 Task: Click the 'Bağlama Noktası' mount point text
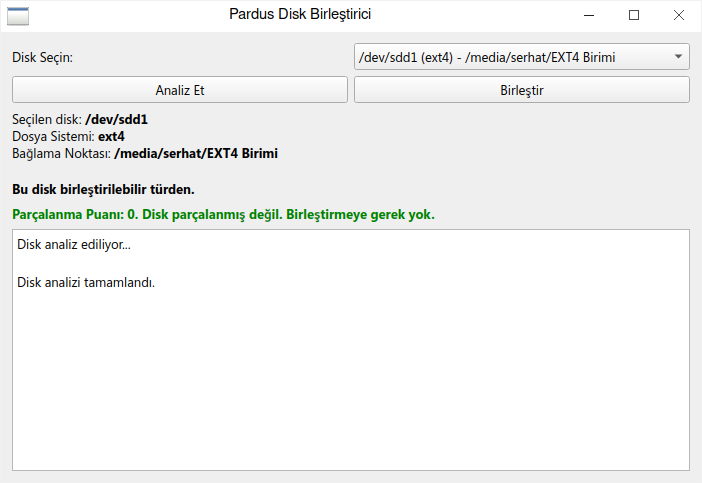145,154
